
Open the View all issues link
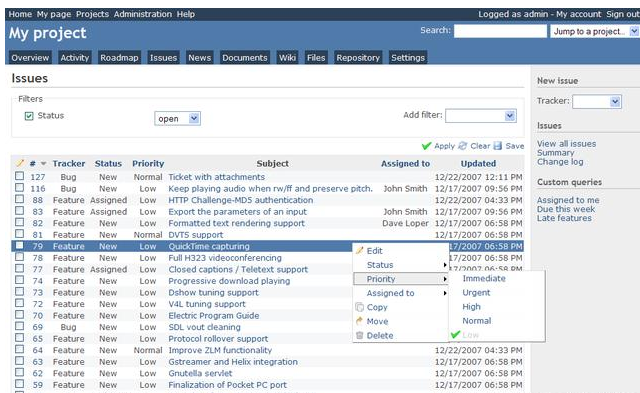click(566, 144)
